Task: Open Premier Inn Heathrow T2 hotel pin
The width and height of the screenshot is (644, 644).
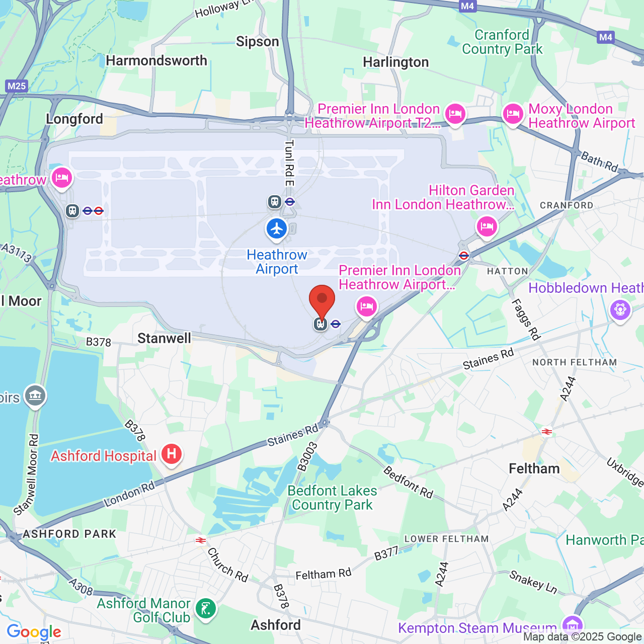Action: [455, 114]
